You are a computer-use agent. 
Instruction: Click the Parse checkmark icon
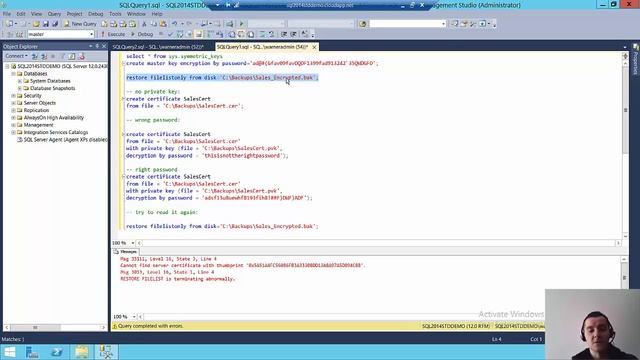pyautogui.click(x=170, y=34)
